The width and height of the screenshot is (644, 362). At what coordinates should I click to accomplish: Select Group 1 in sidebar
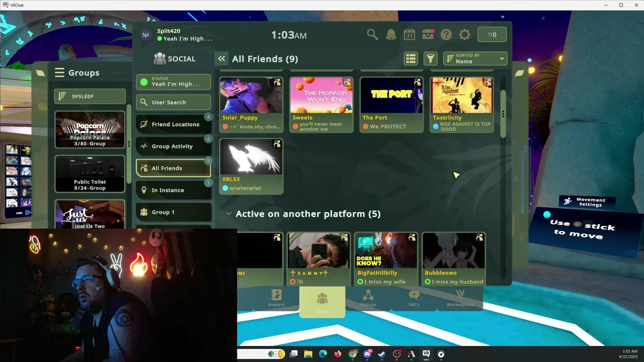173,212
